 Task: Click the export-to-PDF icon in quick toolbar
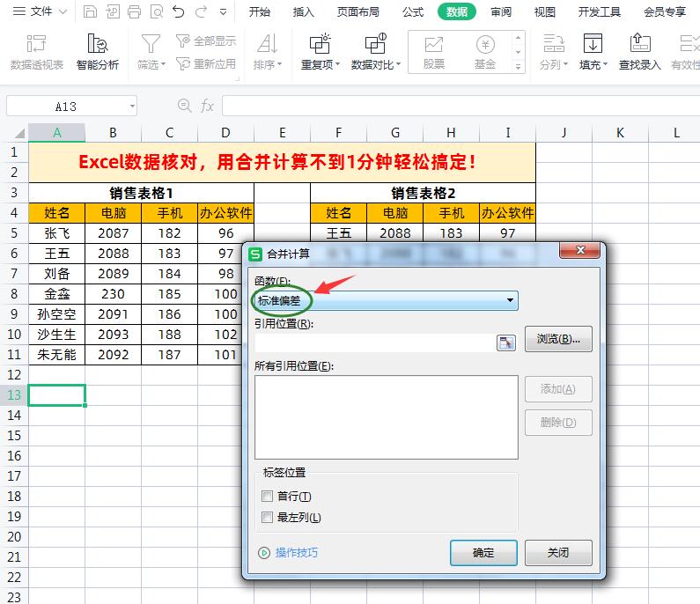(x=113, y=11)
